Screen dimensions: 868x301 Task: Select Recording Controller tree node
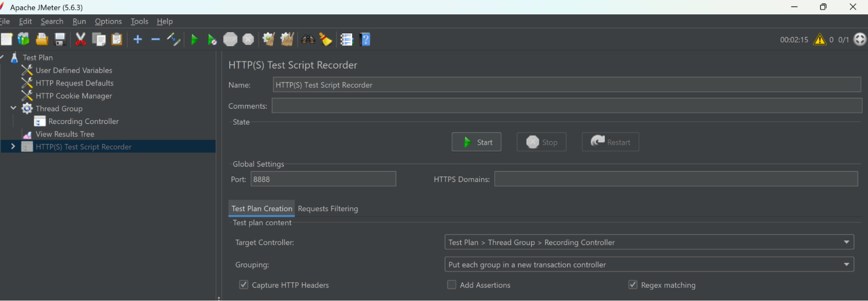(83, 121)
